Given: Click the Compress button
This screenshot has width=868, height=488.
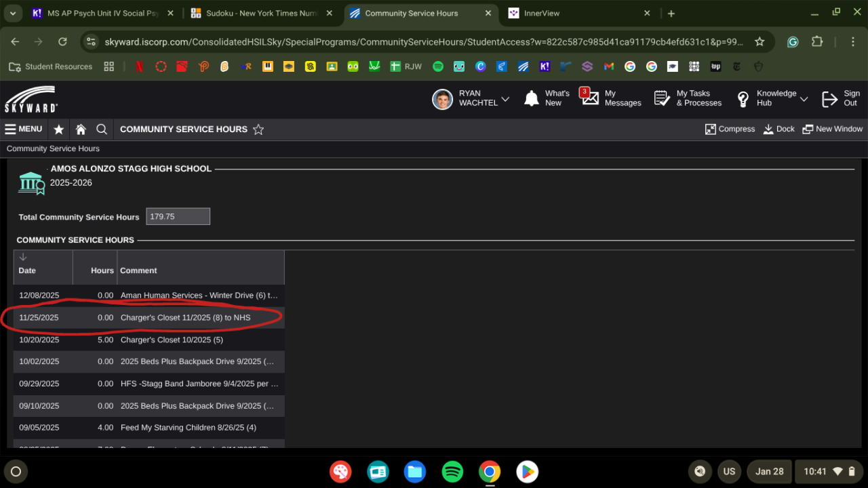Looking at the screenshot, I should 730,129.
